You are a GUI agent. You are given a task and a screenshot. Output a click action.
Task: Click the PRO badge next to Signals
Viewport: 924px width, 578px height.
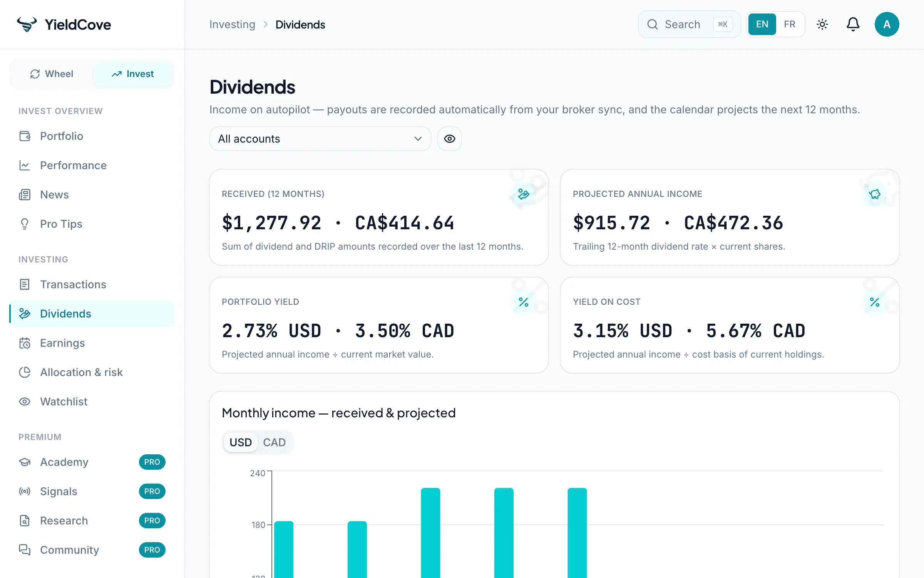(x=152, y=491)
